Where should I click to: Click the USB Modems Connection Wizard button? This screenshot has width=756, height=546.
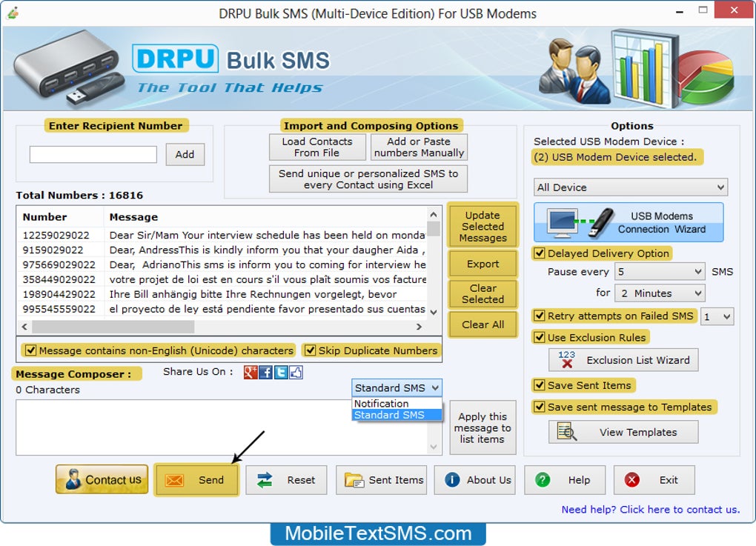click(x=629, y=223)
